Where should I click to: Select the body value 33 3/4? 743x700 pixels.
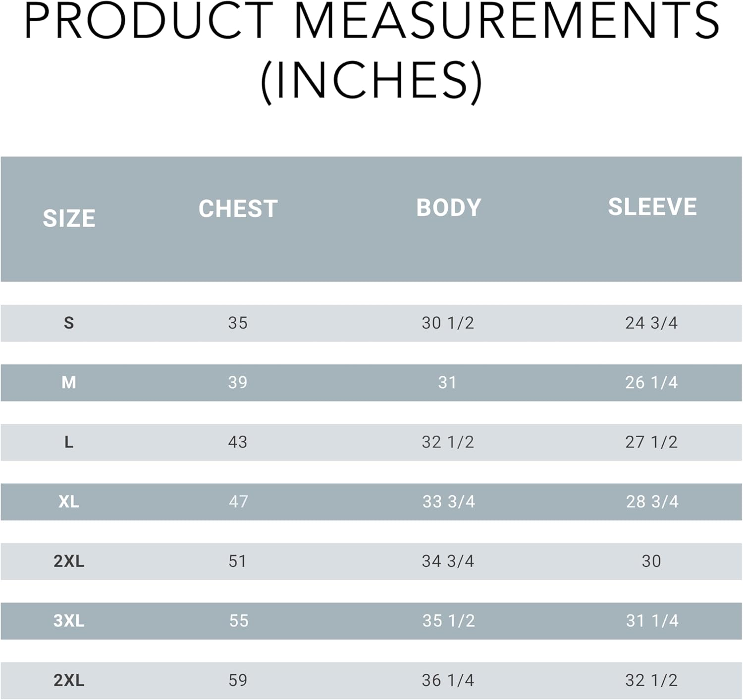click(x=448, y=501)
